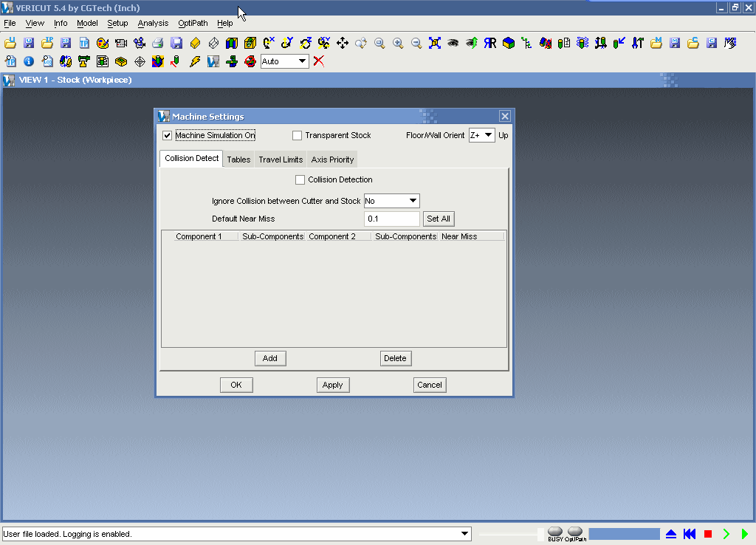Click the fit view icon with blue arrows
756x545 pixels.
pos(435,43)
